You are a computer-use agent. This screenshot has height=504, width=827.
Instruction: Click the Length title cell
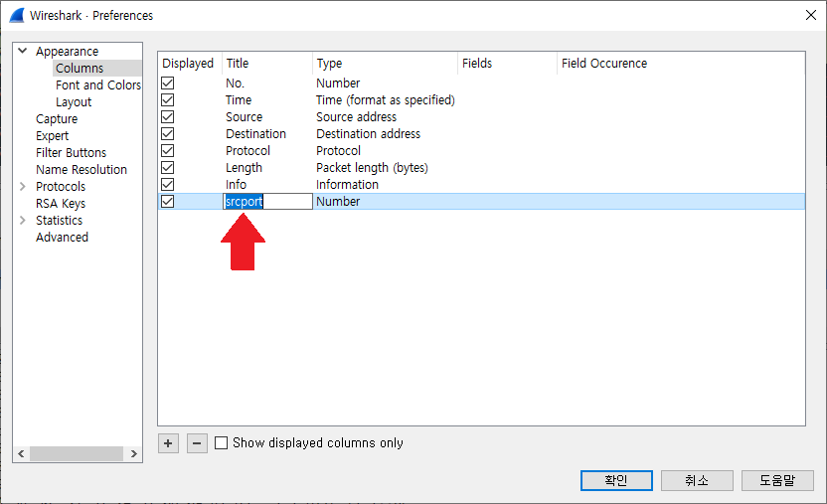point(244,167)
